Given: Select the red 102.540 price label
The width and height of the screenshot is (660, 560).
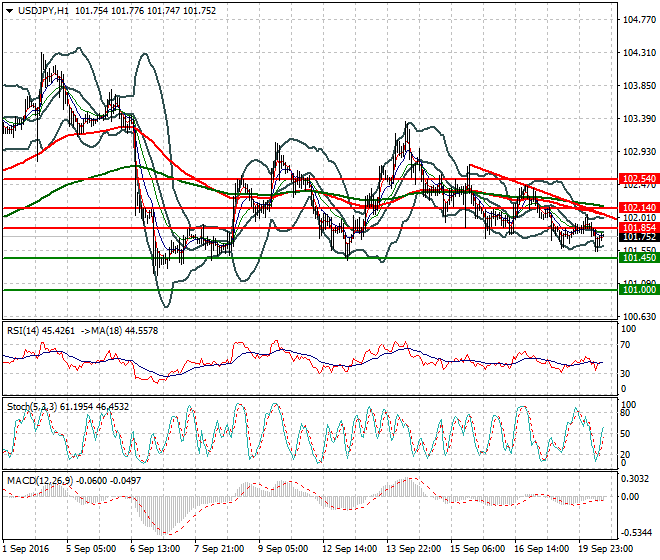Looking at the screenshot, I should (639, 178).
